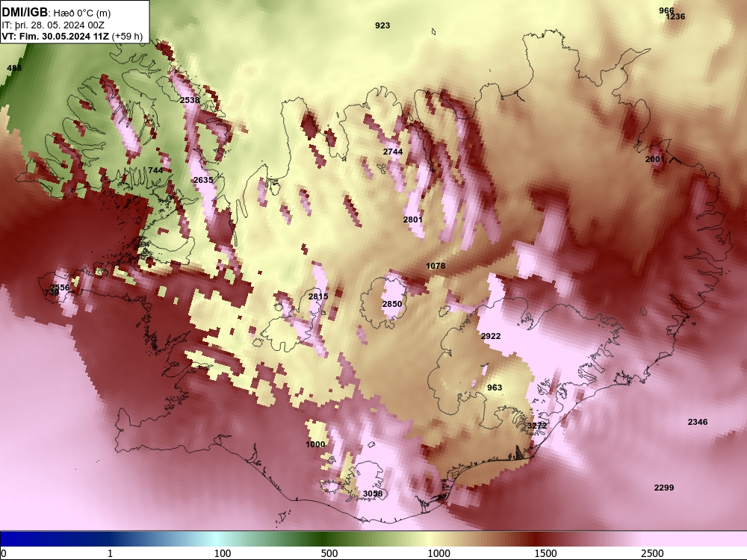Click the 500 tick on color scale
Screen dimensions: 747x560
tap(329, 553)
